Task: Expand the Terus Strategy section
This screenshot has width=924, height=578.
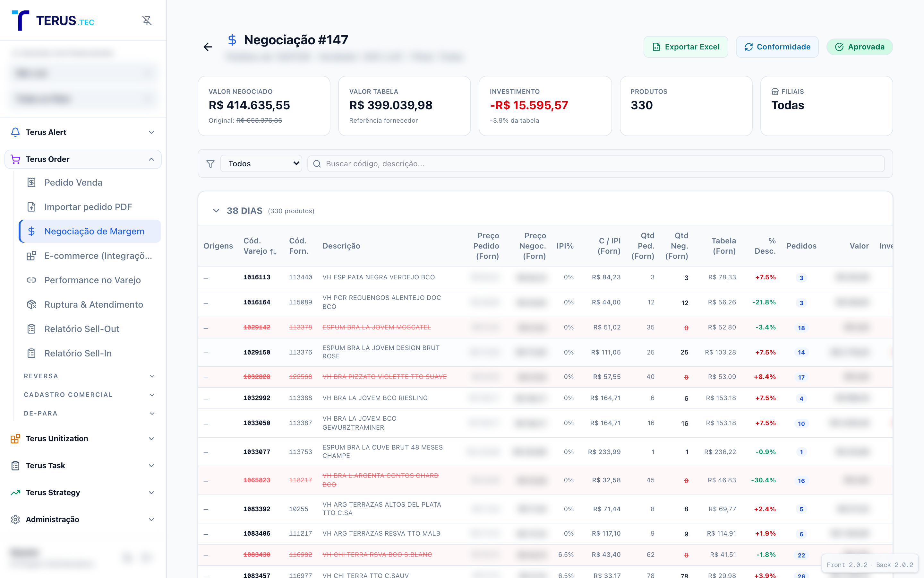Action: pos(151,492)
